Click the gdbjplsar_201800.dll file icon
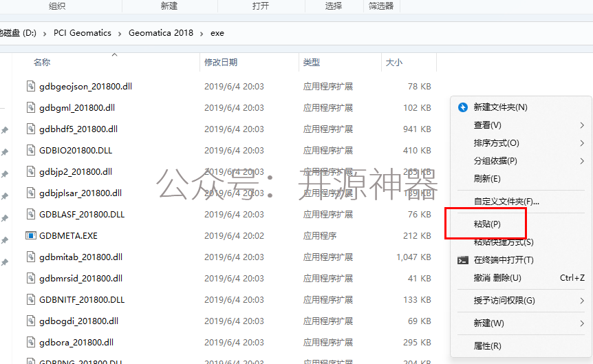 pos(31,193)
